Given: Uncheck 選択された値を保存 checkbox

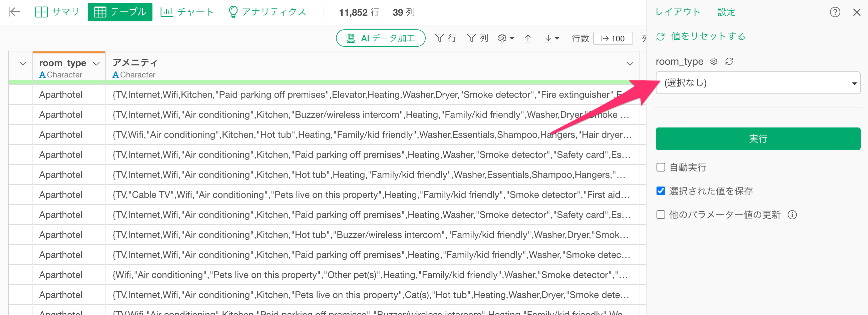Looking at the screenshot, I should click(x=661, y=191).
